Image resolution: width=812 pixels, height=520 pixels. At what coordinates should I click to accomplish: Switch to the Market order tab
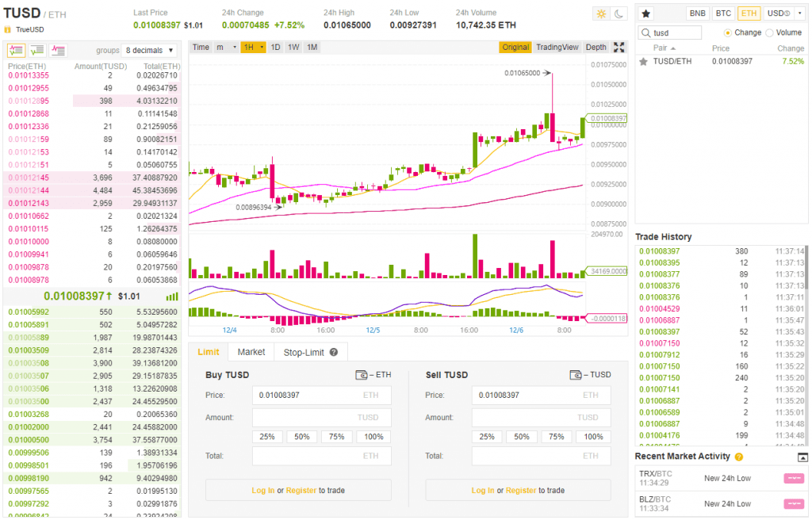(251, 352)
